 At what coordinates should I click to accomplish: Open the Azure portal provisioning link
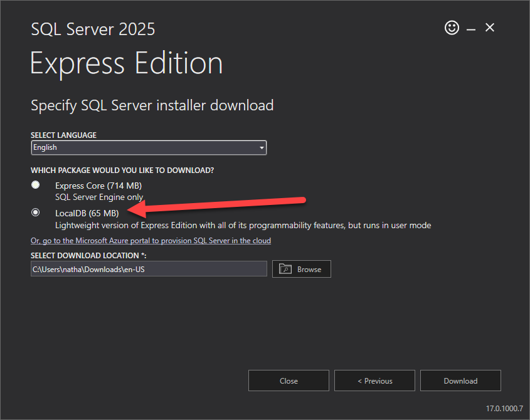pos(151,241)
